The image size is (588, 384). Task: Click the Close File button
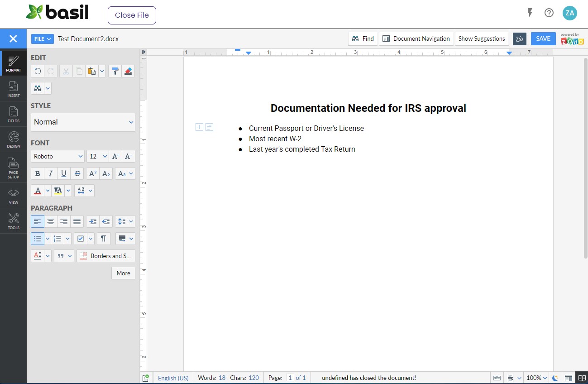[x=132, y=15]
